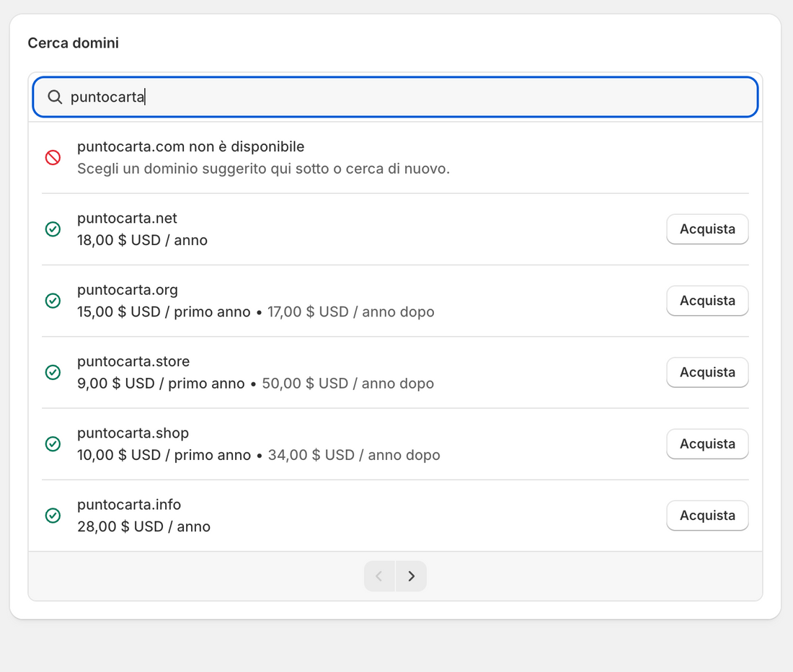793x672 pixels.
Task: Buy the puntocarta.org domain
Action: pos(706,301)
